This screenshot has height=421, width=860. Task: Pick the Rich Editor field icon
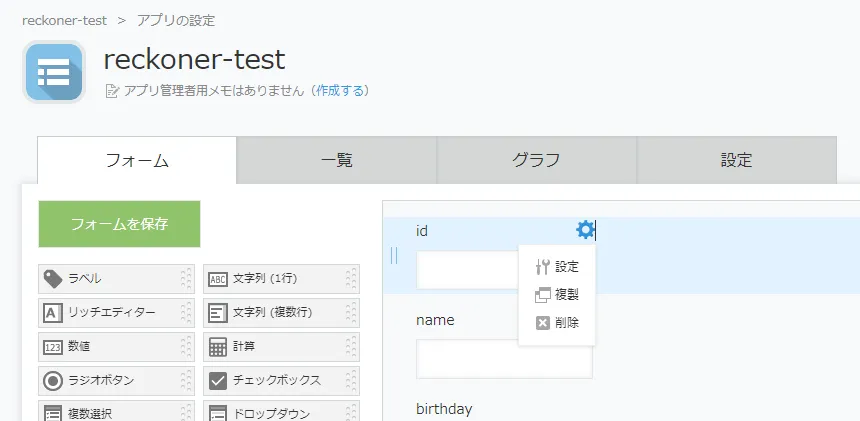click(53, 313)
